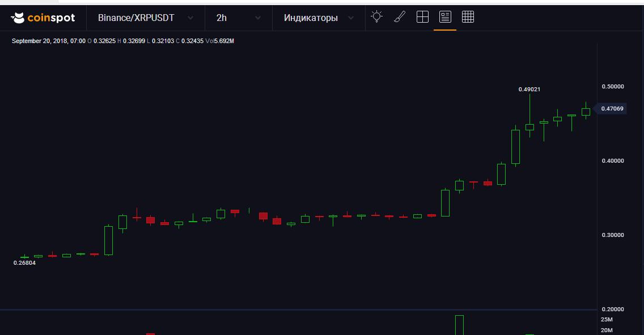Click the 0.26804 low price label
The image size is (644, 335).
tap(24, 262)
